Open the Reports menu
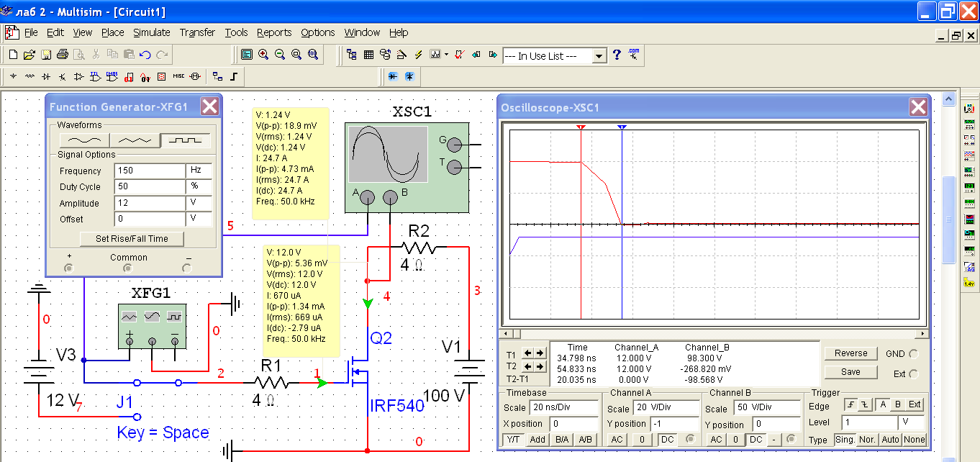This screenshot has height=462, width=980. [274, 32]
